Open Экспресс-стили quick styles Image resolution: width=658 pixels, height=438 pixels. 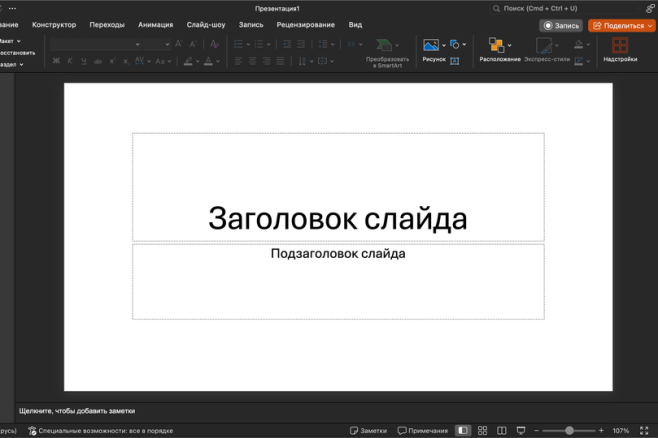[547, 50]
